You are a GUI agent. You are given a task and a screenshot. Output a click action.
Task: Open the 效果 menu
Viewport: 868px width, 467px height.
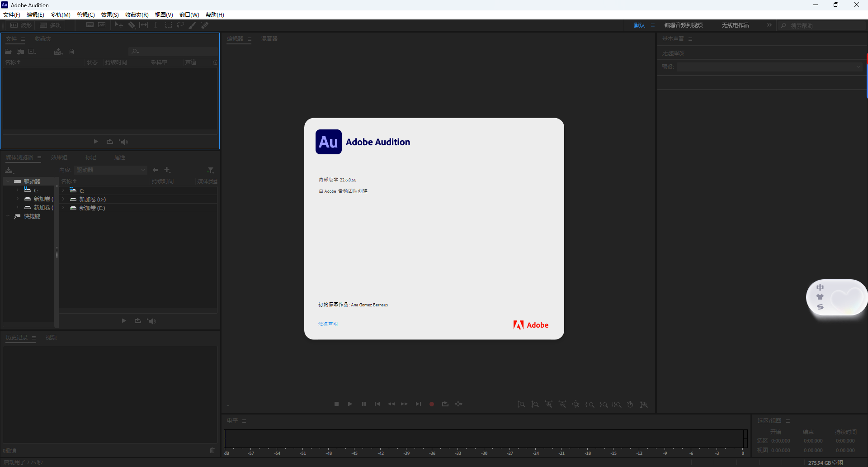click(109, 14)
